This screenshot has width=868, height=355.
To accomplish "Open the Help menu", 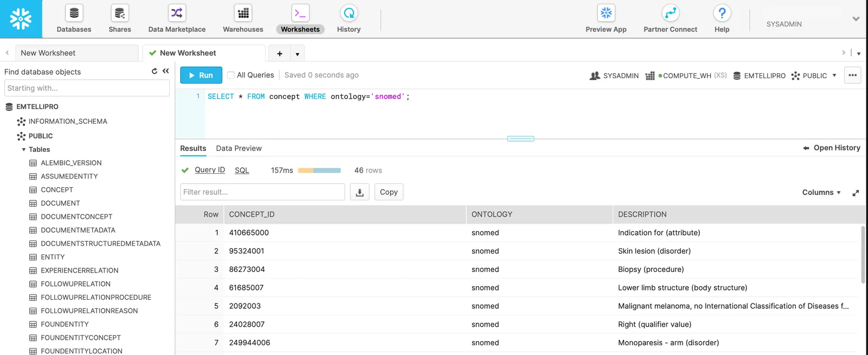I will (x=722, y=19).
